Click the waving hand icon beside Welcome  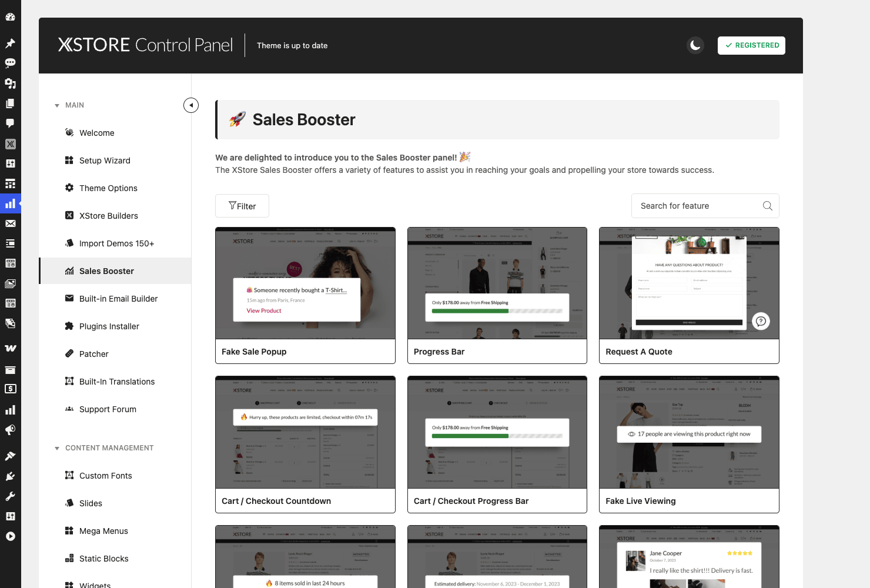(69, 132)
